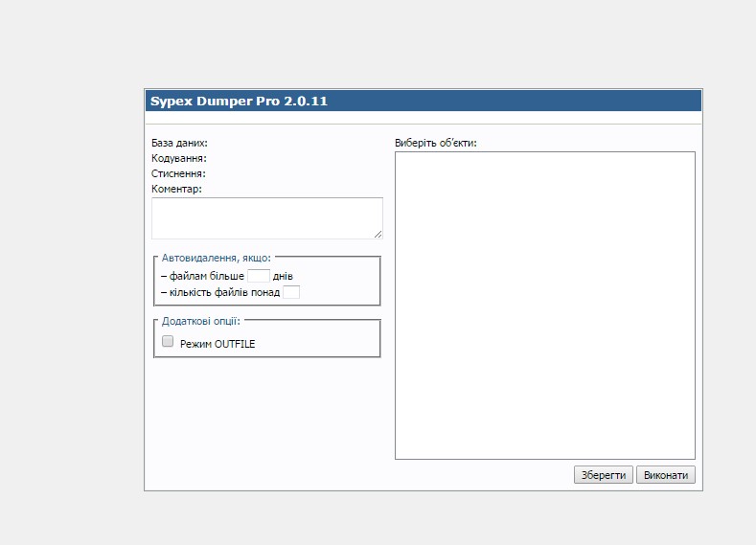Screen dimensions: 756x545
Task: Click the База даних label
Action: [x=179, y=143]
